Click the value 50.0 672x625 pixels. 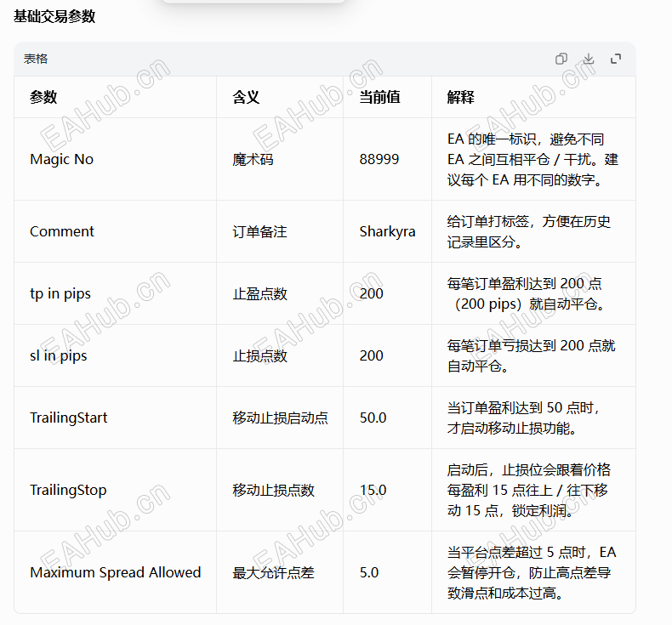(x=373, y=418)
